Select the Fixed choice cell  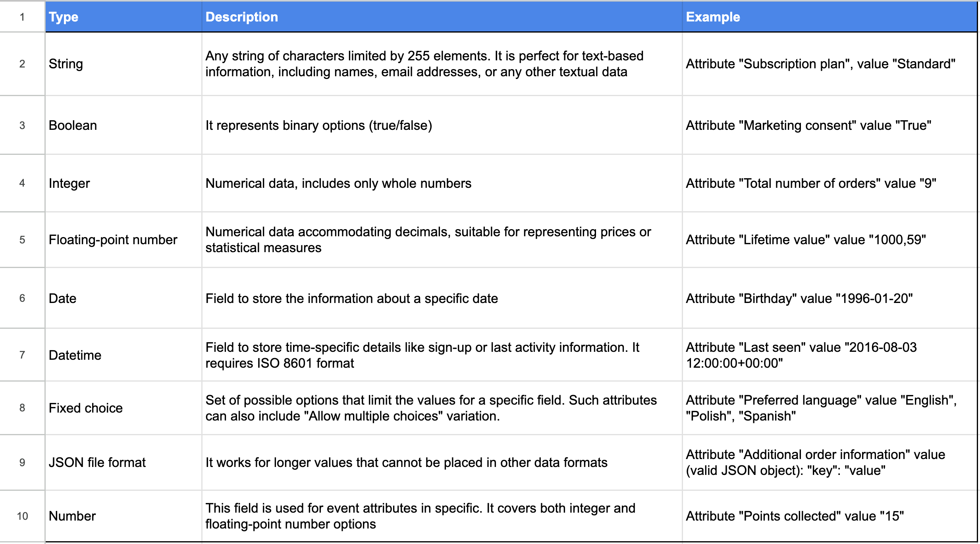tap(123, 408)
